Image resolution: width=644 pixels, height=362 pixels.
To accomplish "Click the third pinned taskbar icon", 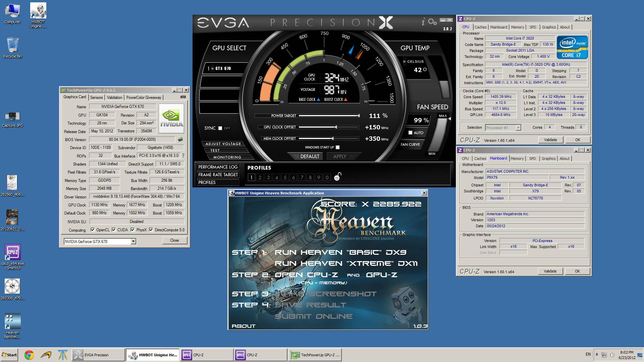I will [62, 355].
